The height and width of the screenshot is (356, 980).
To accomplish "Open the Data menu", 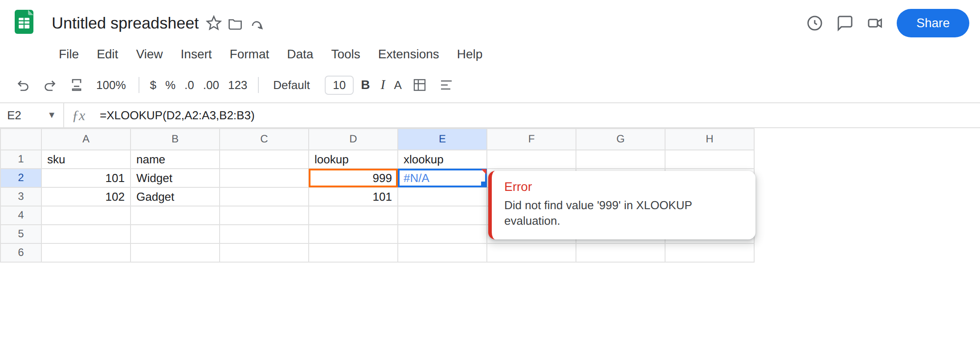I will click(300, 54).
